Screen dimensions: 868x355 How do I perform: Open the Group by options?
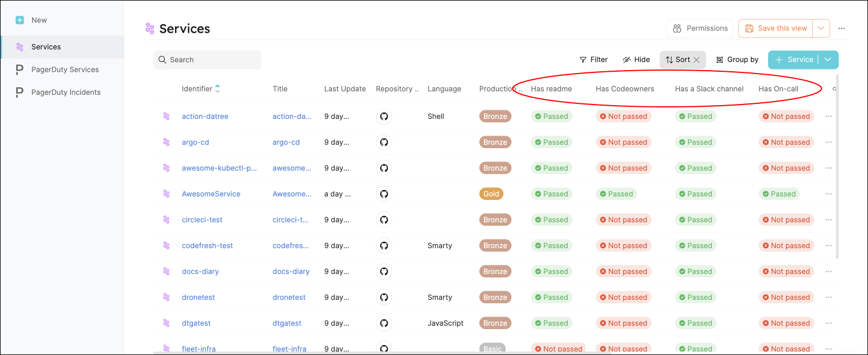point(737,60)
